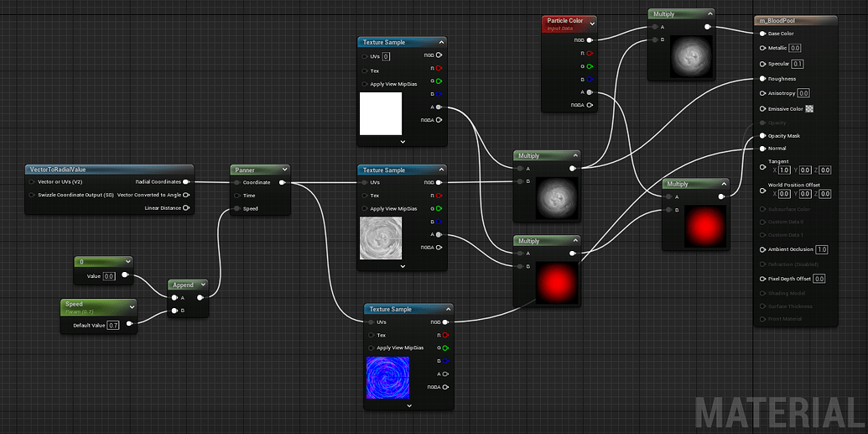Click Speed parameter Default Value output pin
Image resolution: width=868 pixels, height=434 pixels.
click(x=129, y=325)
